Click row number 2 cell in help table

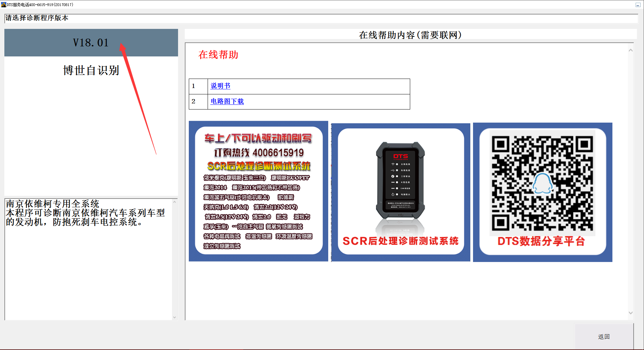[198, 102]
